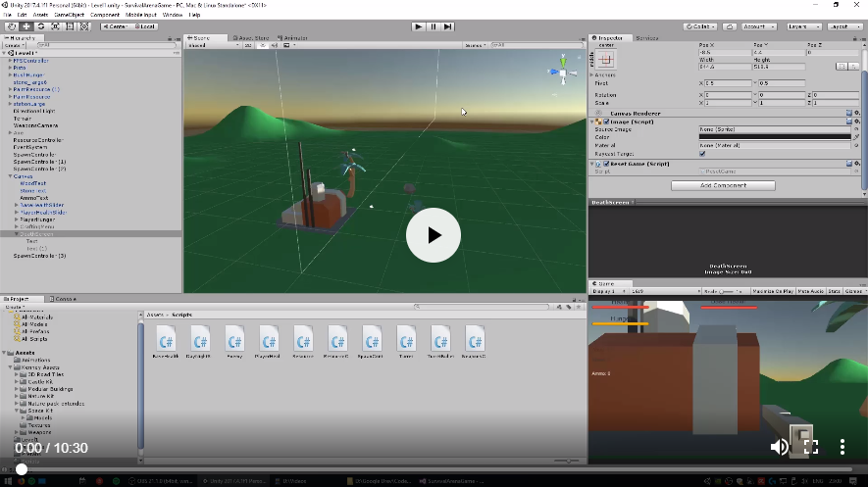Toggle Maximize On Play

[773, 291]
